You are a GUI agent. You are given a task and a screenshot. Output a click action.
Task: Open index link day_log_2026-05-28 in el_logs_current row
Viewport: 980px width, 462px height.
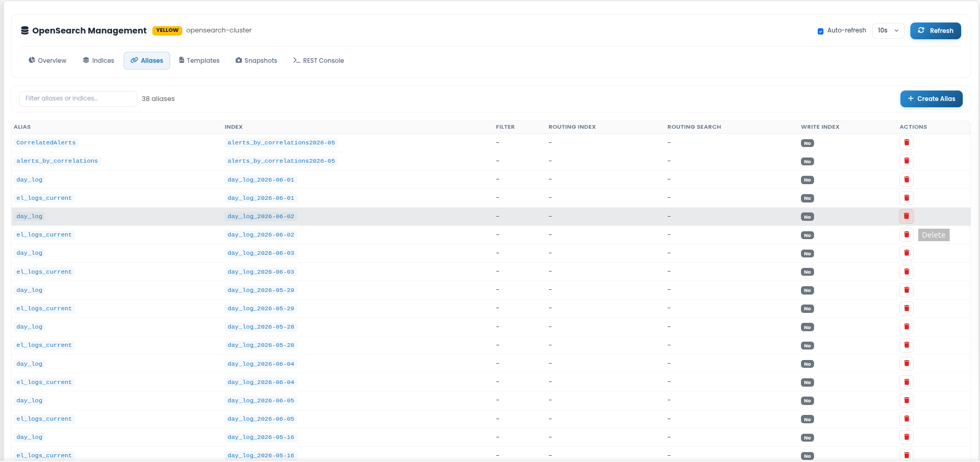pyautogui.click(x=261, y=345)
